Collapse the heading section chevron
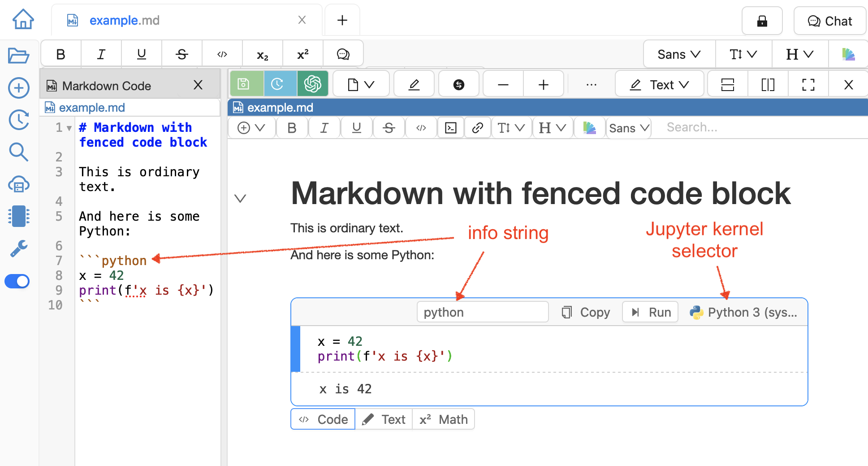The height and width of the screenshot is (466, 868). (241, 198)
